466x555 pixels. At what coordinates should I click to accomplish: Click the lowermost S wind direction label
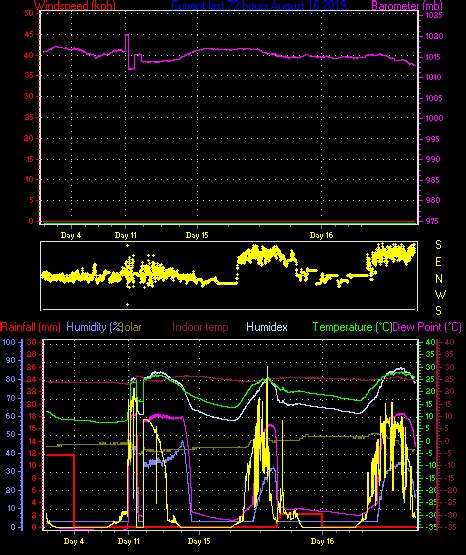[438, 311]
